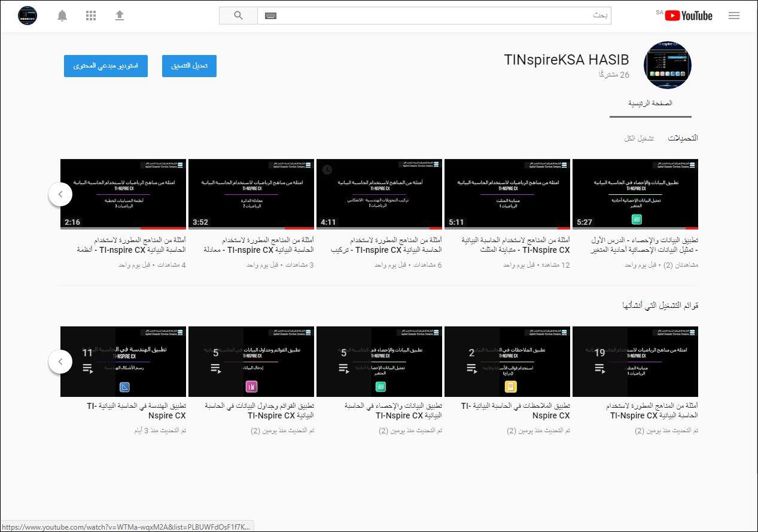This screenshot has height=532, width=758.
Task: Open video title ending with أنظمة
Action: [130, 244]
